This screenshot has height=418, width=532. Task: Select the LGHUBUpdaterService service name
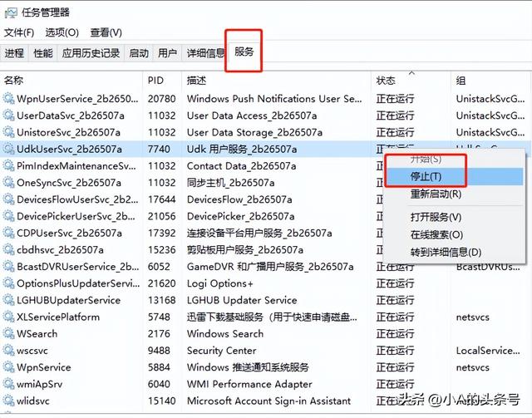[x=68, y=300]
